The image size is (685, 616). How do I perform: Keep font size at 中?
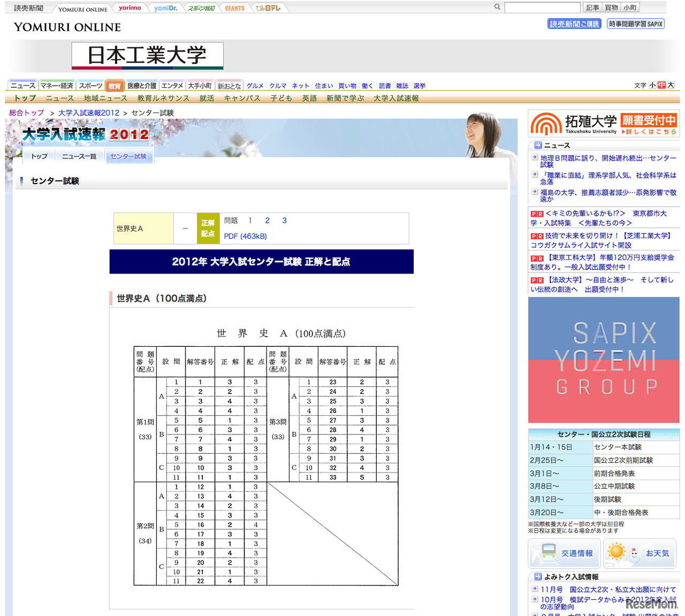[x=660, y=85]
